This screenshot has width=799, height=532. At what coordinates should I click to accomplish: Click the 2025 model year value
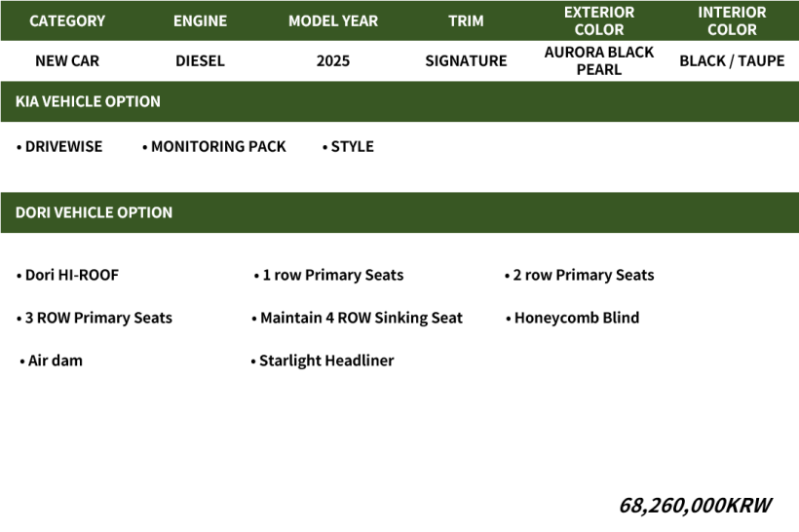click(333, 60)
